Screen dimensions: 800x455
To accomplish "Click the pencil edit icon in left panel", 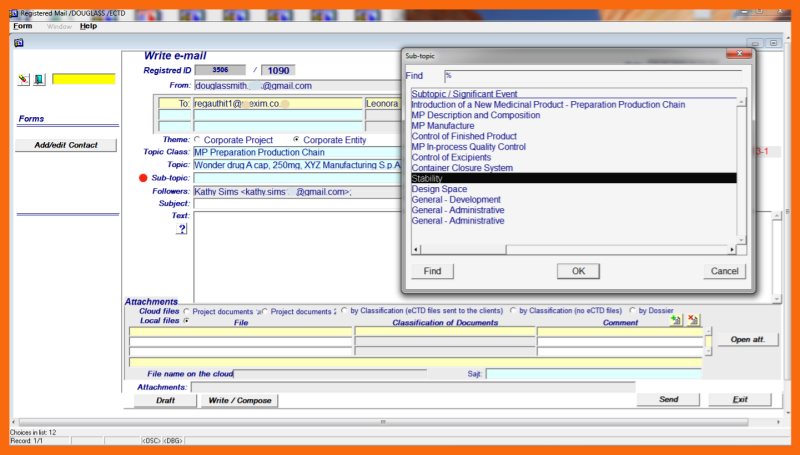I will click(x=24, y=79).
